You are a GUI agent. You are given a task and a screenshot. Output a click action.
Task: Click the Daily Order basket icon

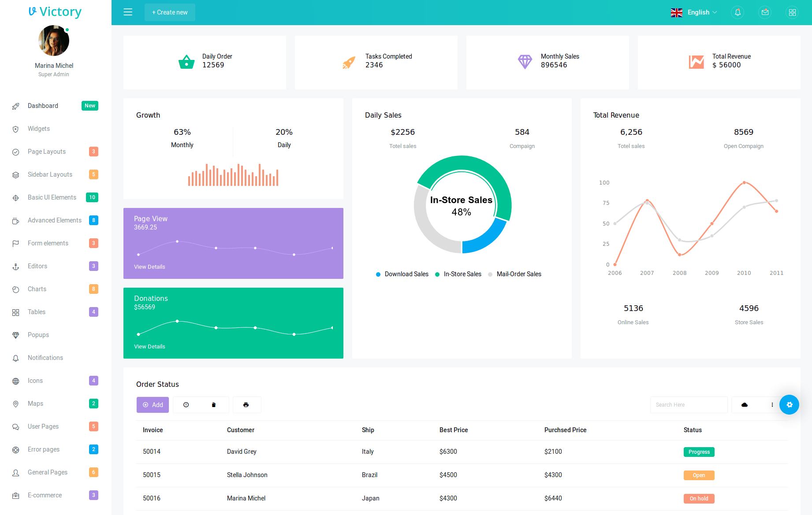(x=186, y=62)
